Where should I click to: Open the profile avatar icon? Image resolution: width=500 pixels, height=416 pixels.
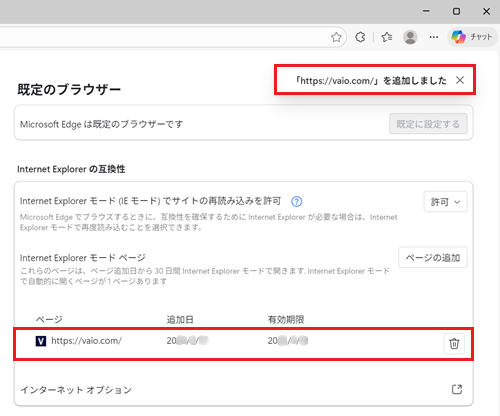click(x=410, y=37)
